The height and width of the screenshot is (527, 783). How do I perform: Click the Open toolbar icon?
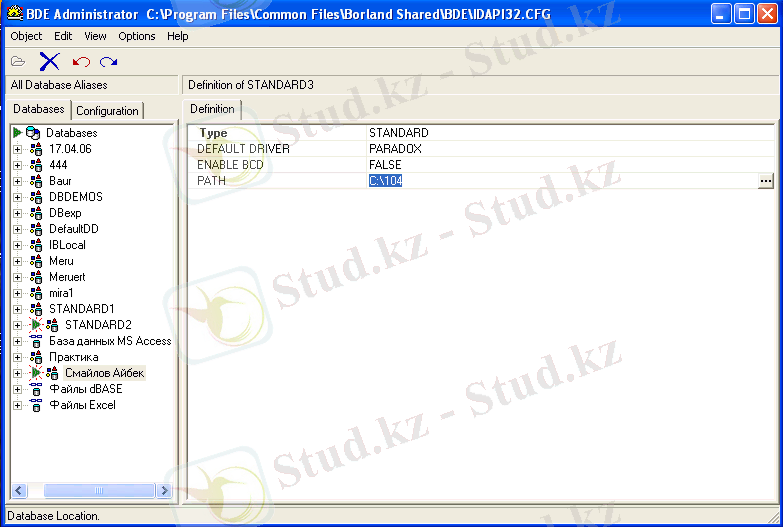[x=18, y=61]
